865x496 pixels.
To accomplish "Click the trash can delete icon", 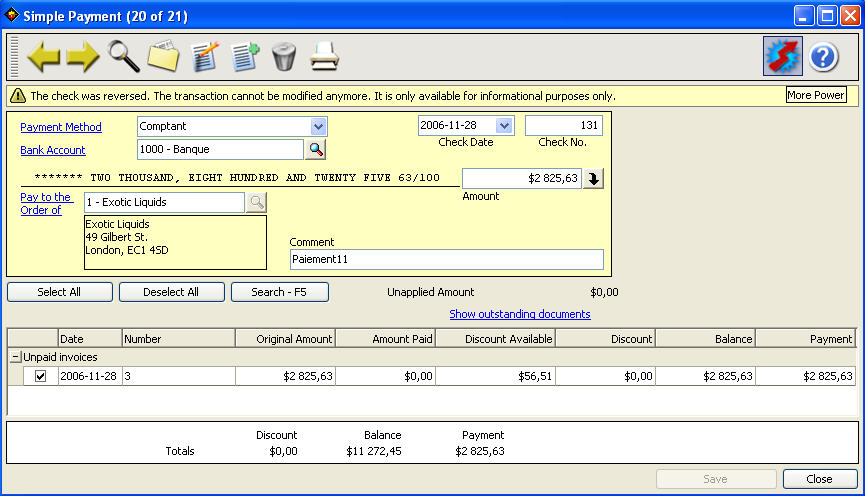I will (x=284, y=56).
